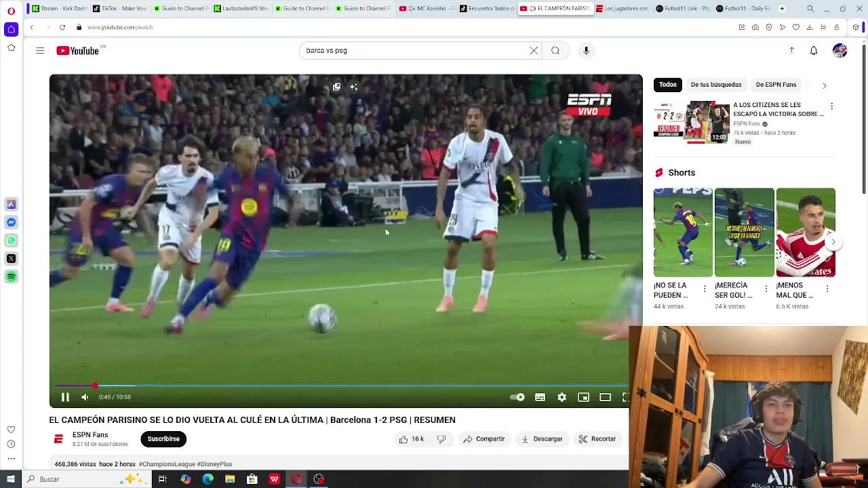Clip the video with Recortar
Image resolution: width=868 pixels, height=488 pixels.
(x=597, y=439)
